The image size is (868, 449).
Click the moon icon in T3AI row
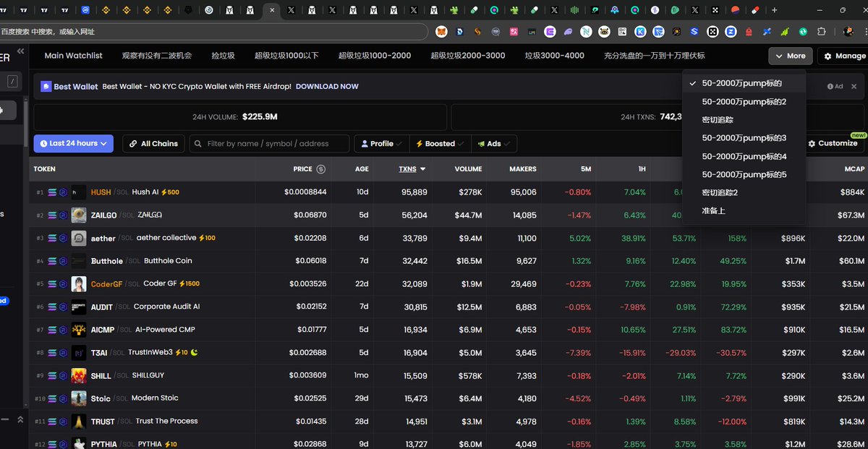click(194, 352)
